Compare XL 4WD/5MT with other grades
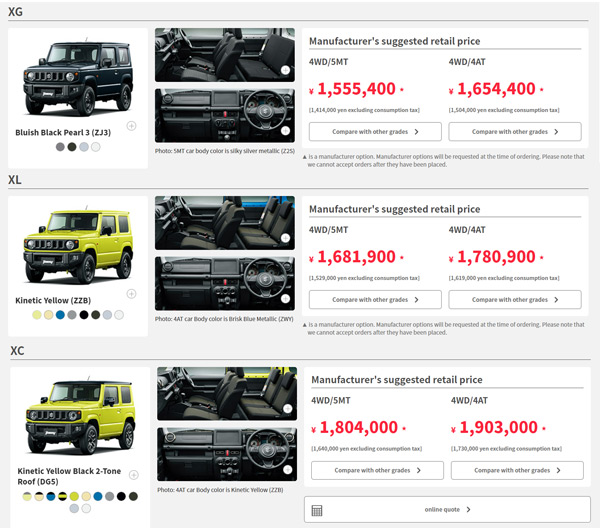This screenshot has height=528, width=600. (374, 300)
